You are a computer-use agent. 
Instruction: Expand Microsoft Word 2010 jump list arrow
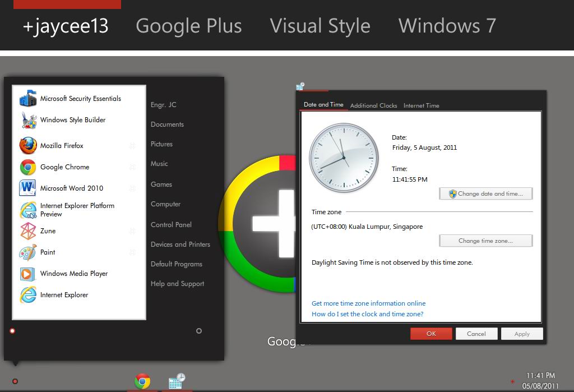click(132, 188)
